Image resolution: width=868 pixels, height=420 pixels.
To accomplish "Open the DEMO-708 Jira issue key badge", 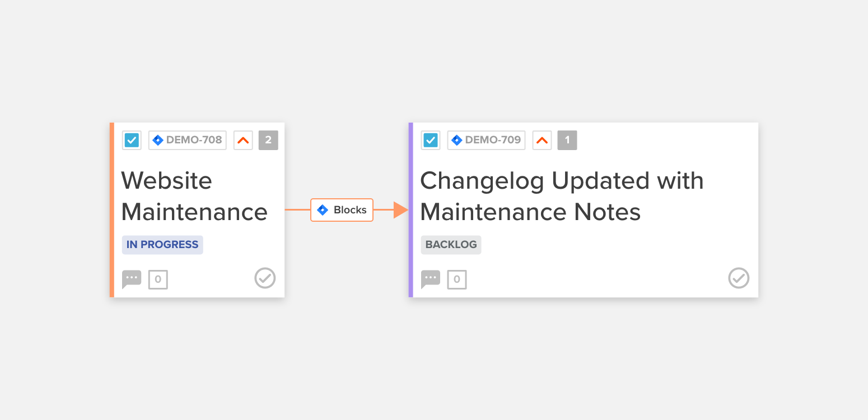I will [x=188, y=140].
